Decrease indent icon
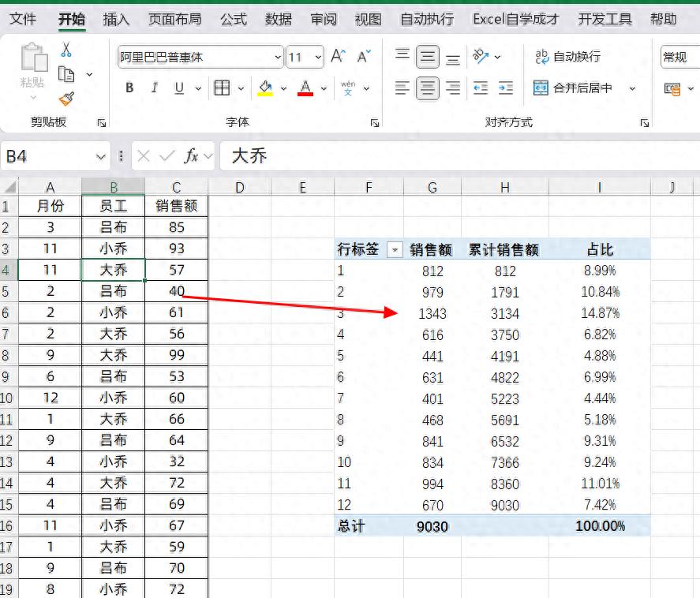The height and width of the screenshot is (598, 700). click(x=481, y=88)
